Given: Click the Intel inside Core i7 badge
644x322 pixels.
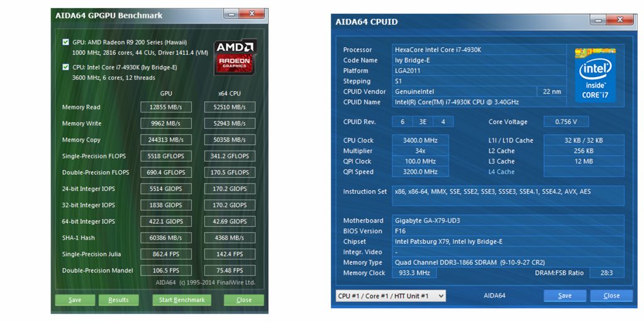Looking at the screenshot, I should click(x=595, y=75).
